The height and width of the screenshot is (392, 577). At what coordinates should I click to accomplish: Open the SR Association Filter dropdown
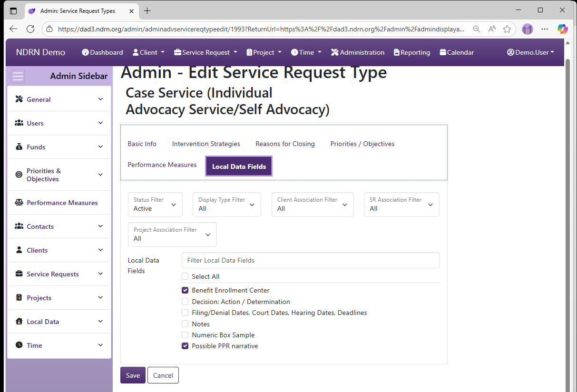401,205
